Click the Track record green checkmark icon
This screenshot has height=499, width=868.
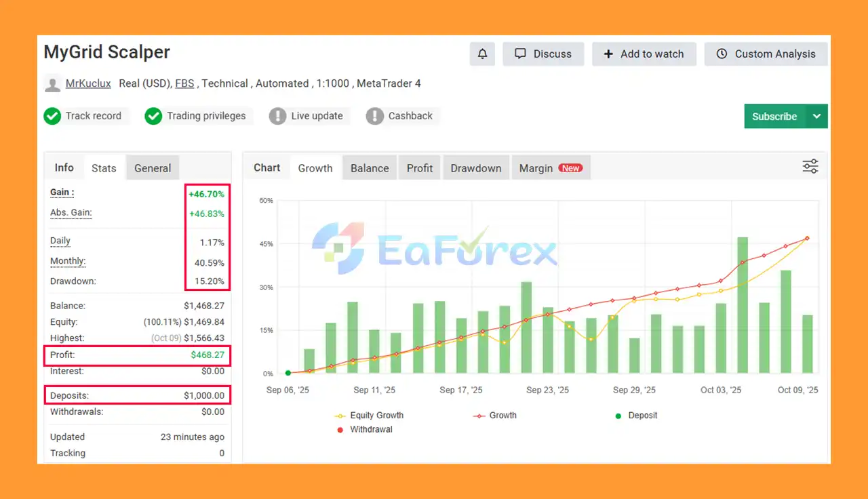pyautogui.click(x=52, y=116)
